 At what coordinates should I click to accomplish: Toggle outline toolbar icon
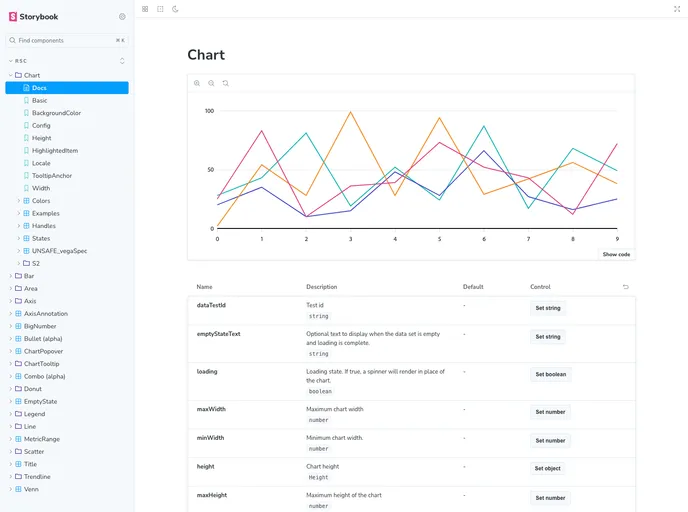pyautogui.click(x=160, y=9)
